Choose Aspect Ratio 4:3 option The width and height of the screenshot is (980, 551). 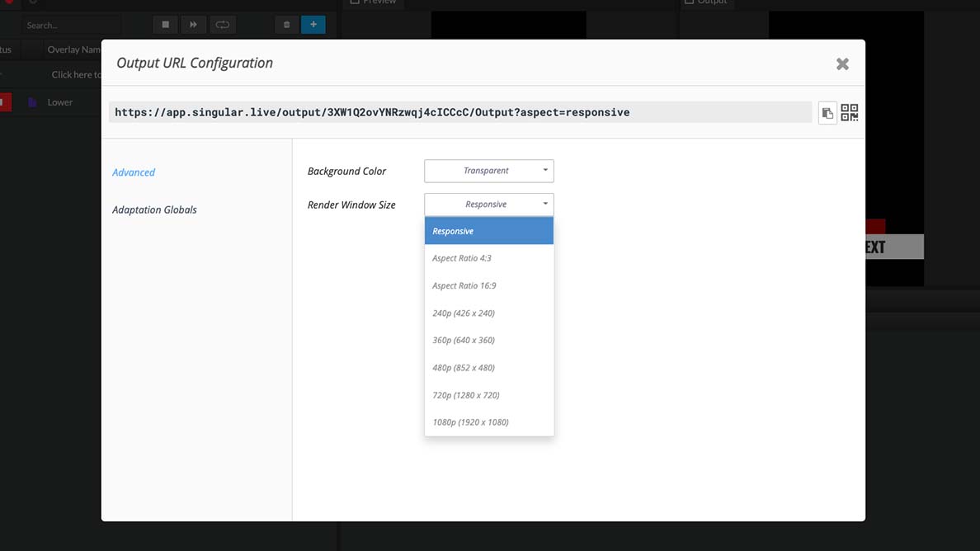click(x=488, y=258)
